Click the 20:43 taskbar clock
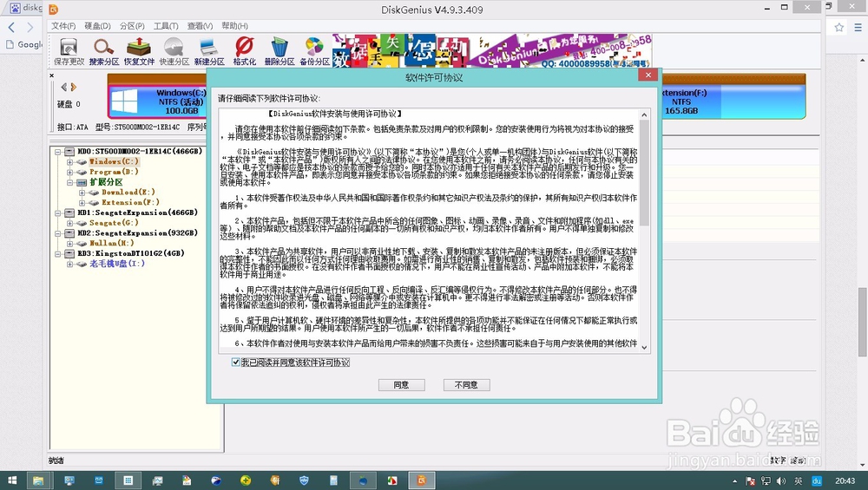 (845, 480)
